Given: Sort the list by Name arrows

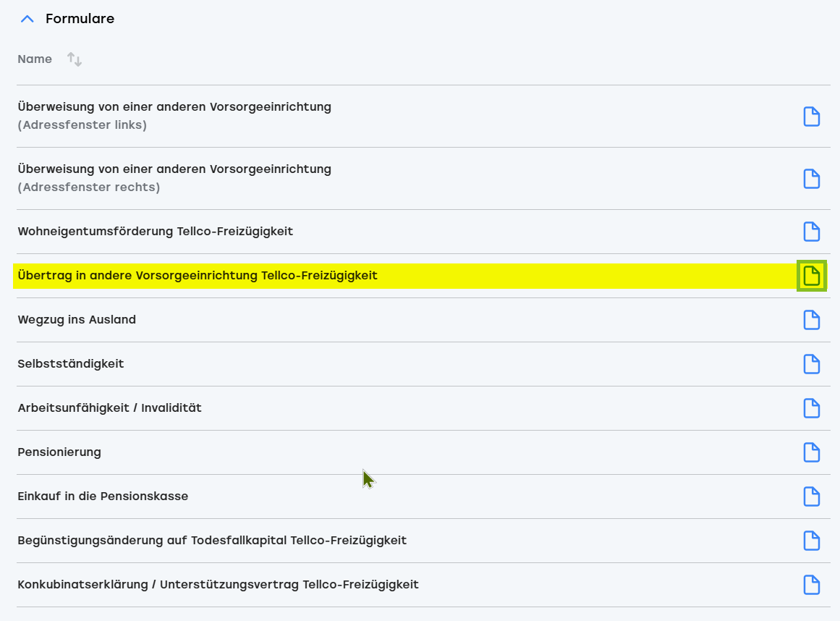Looking at the screenshot, I should tap(75, 59).
